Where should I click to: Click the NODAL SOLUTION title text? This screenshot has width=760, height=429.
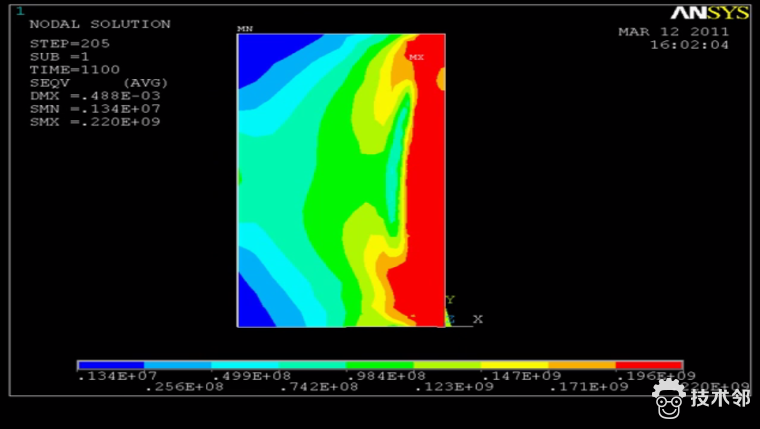click(100, 24)
